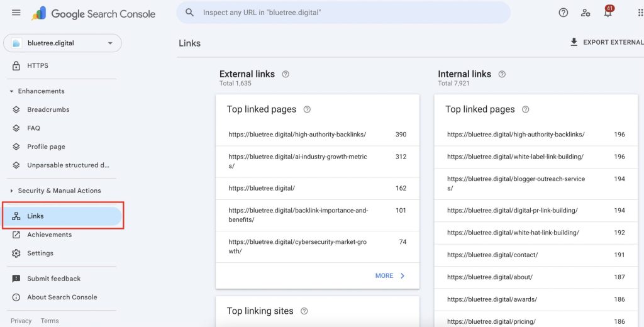Viewport: 644px width, 327px height.
Task: Open internal white-label-link-building row
Action: point(536,157)
